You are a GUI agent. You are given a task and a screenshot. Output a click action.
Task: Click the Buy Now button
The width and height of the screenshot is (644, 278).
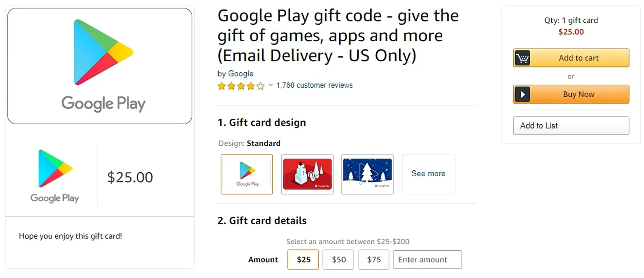(571, 95)
